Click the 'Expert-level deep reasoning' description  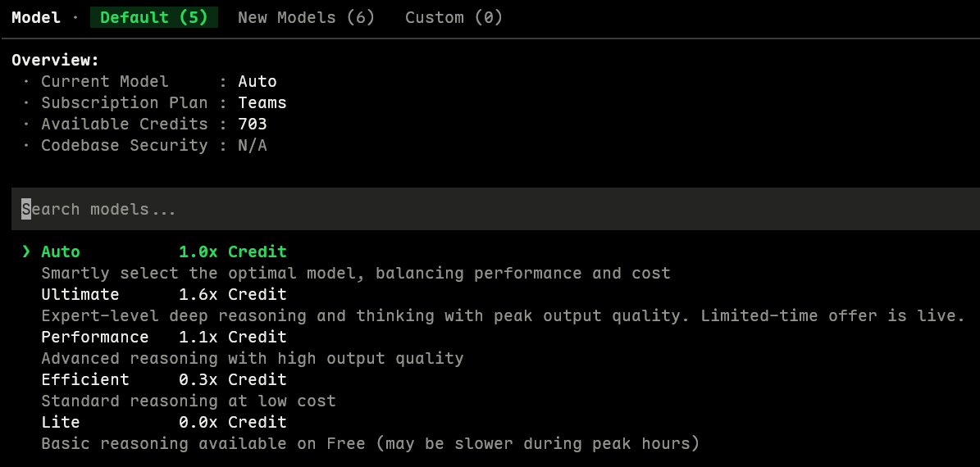tap(504, 316)
